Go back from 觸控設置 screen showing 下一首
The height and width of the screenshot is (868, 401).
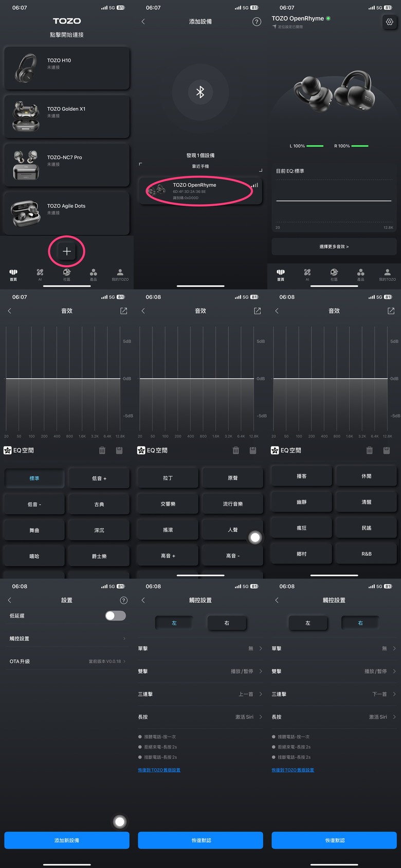point(277,600)
